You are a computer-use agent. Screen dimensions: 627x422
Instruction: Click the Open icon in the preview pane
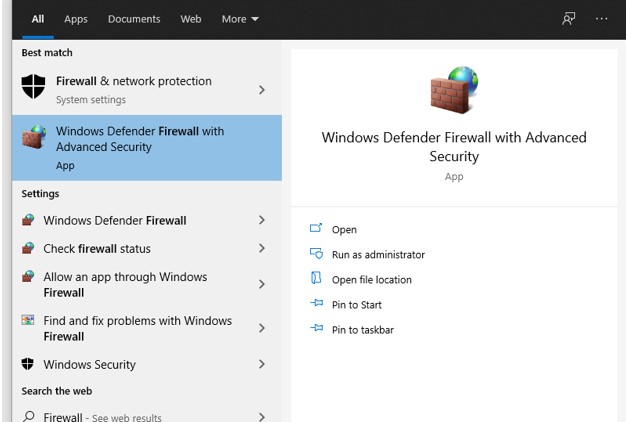click(316, 228)
